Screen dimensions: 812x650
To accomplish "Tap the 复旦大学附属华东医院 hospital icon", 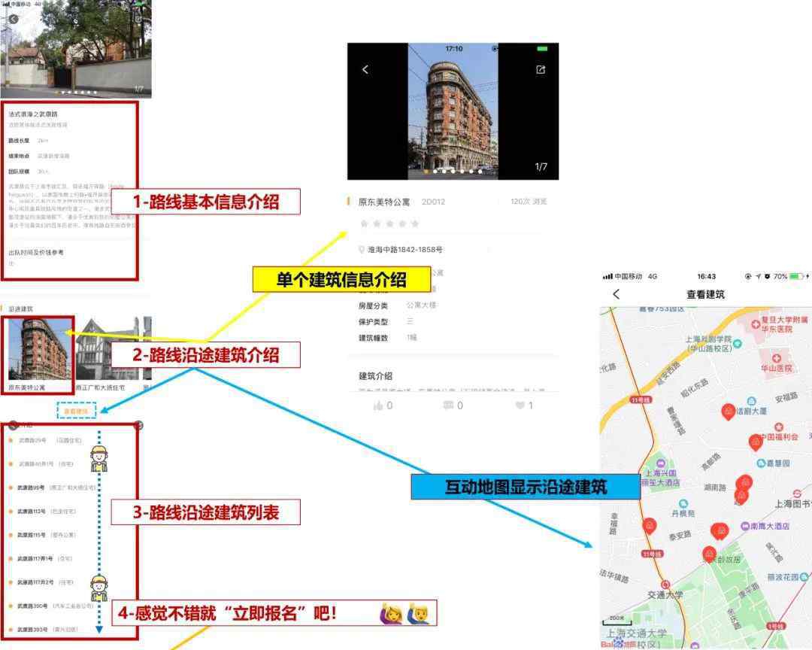I will (x=756, y=324).
